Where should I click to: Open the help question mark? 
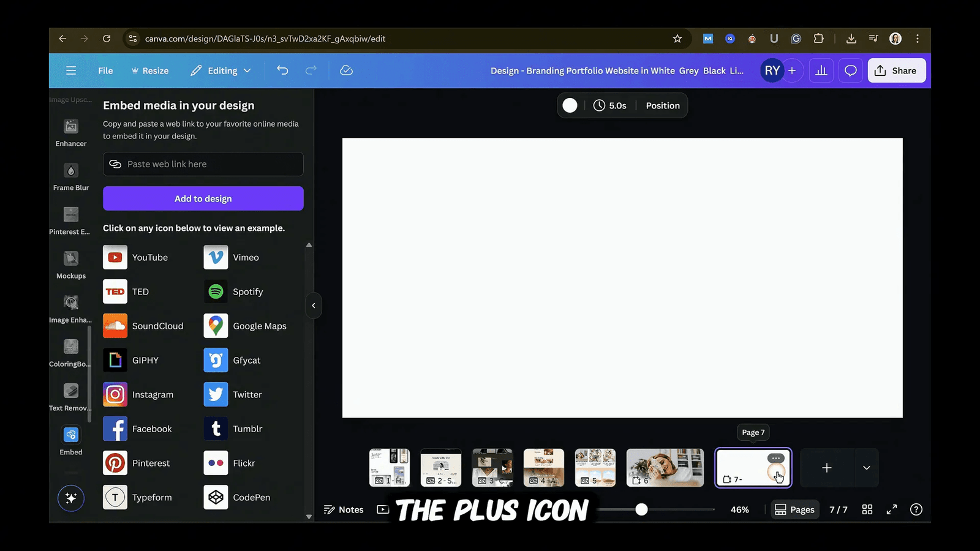point(916,509)
